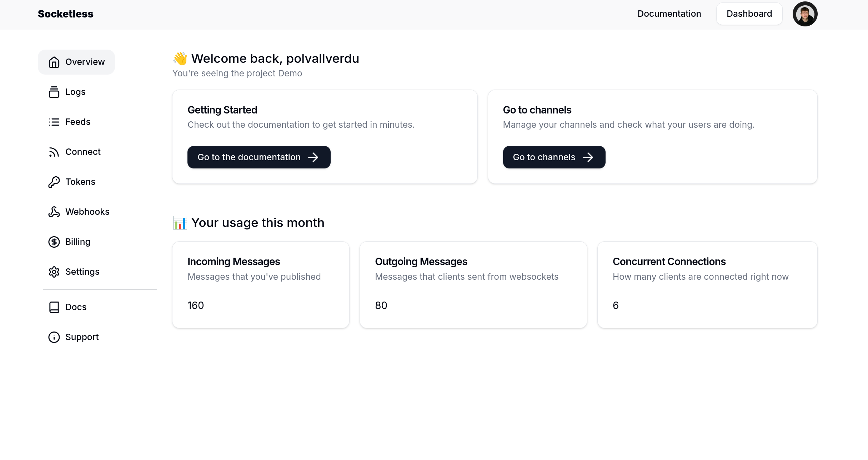
Task: Open the Connect RSS icon
Action: tap(54, 152)
